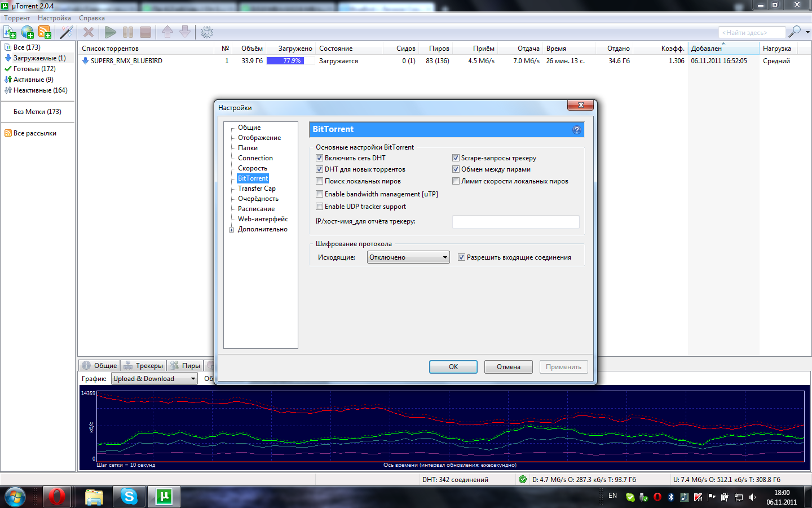Click the IP/host name tracker report field
The width and height of the screenshot is (812, 508).
click(516, 222)
